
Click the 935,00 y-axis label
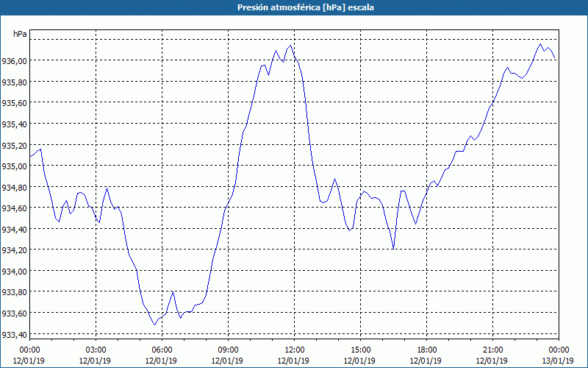click(x=14, y=166)
